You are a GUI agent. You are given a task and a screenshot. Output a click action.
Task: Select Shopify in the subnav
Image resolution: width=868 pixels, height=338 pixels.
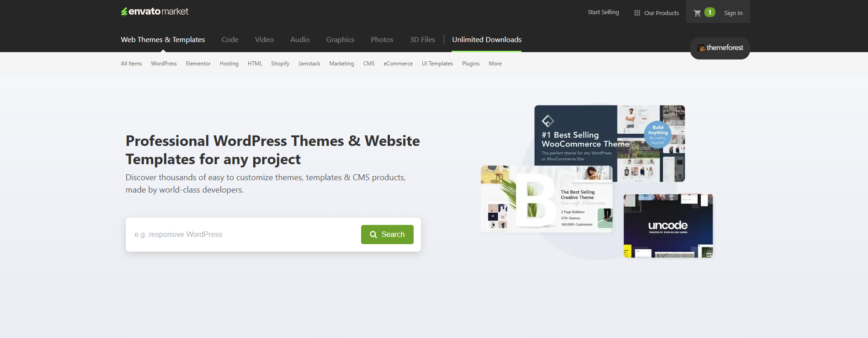(x=280, y=64)
